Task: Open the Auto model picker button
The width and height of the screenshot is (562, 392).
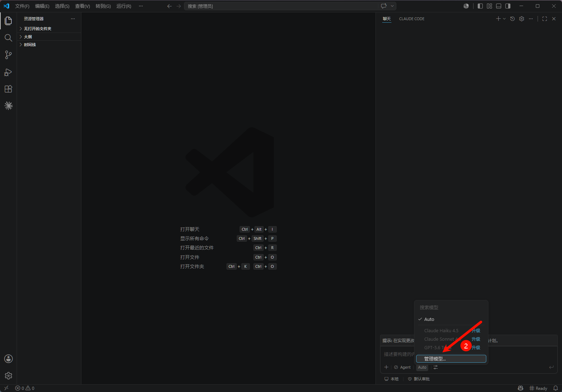Action: point(422,367)
